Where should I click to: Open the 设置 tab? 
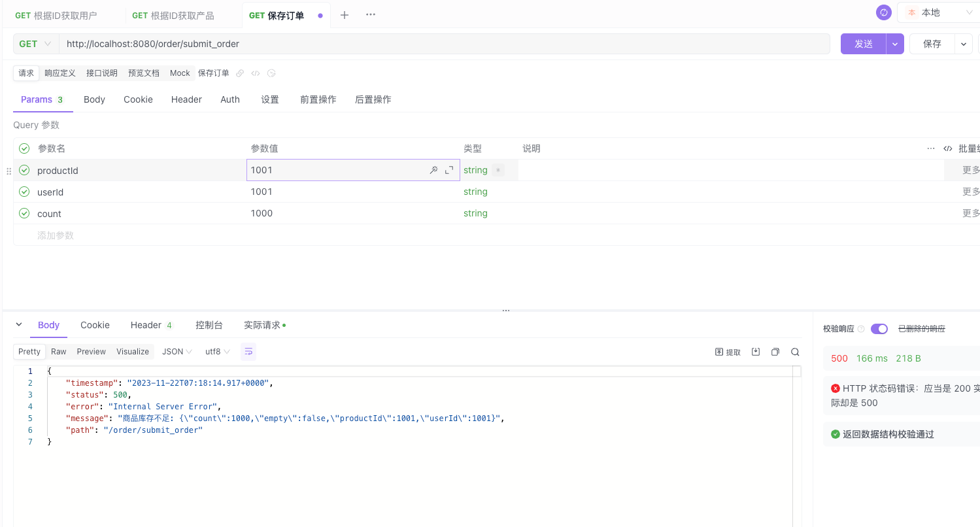(x=270, y=99)
